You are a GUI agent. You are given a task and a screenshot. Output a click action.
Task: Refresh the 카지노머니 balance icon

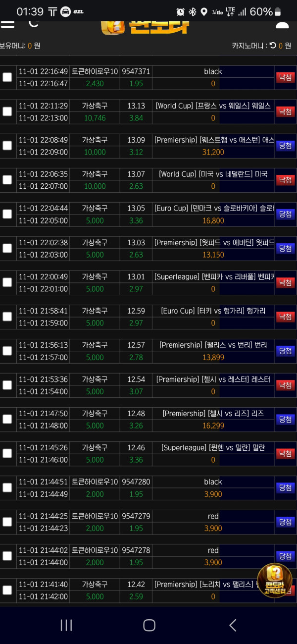click(x=272, y=46)
